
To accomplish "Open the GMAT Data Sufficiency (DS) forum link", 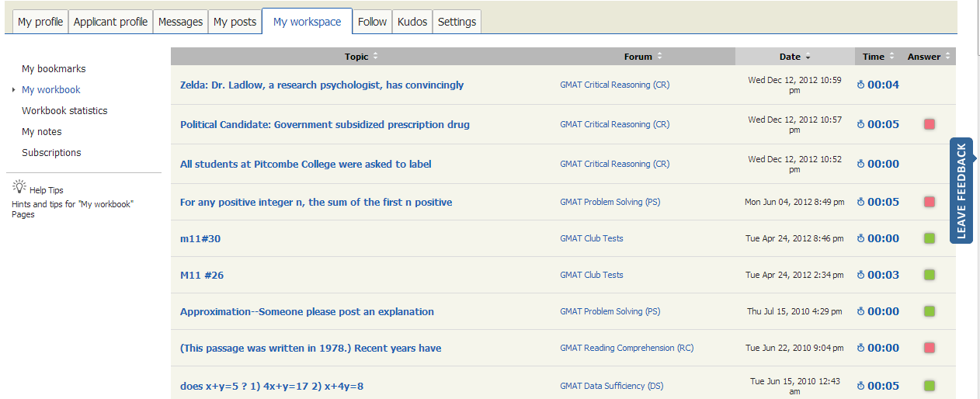I will click(611, 386).
